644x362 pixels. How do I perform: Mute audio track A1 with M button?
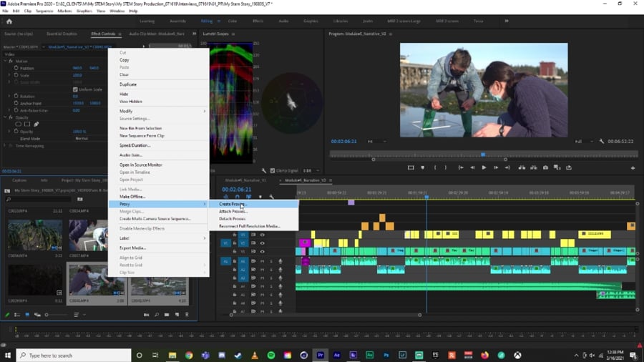coord(263,261)
